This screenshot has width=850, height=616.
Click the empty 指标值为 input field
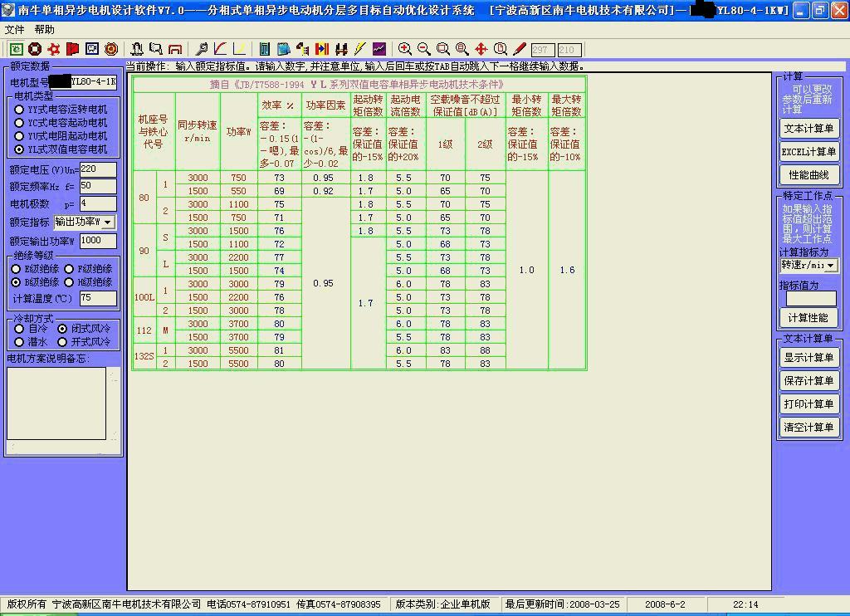tap(811, 298)
